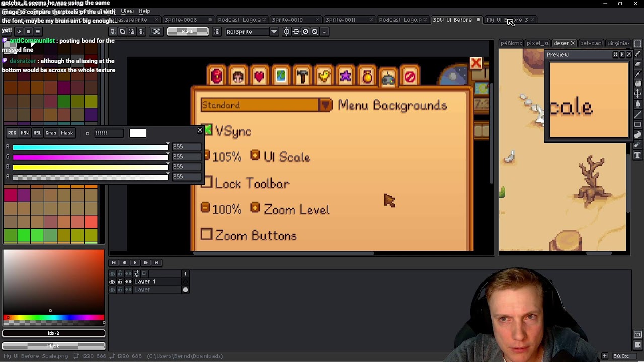This screenshot has width=644, height=362.
Task: Click the Mask background color button
Action: click(x=54, y=346)
